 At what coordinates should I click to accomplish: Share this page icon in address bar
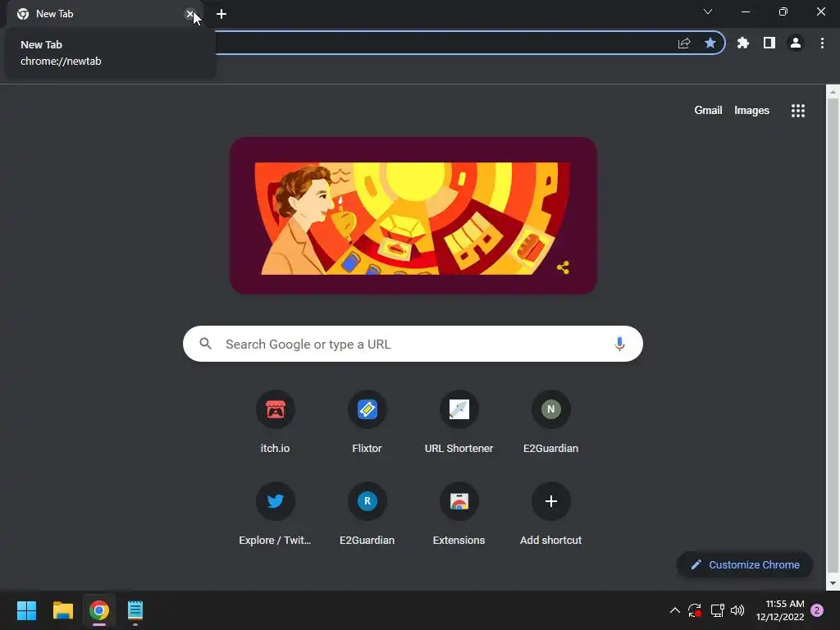(x=684, y=43)
